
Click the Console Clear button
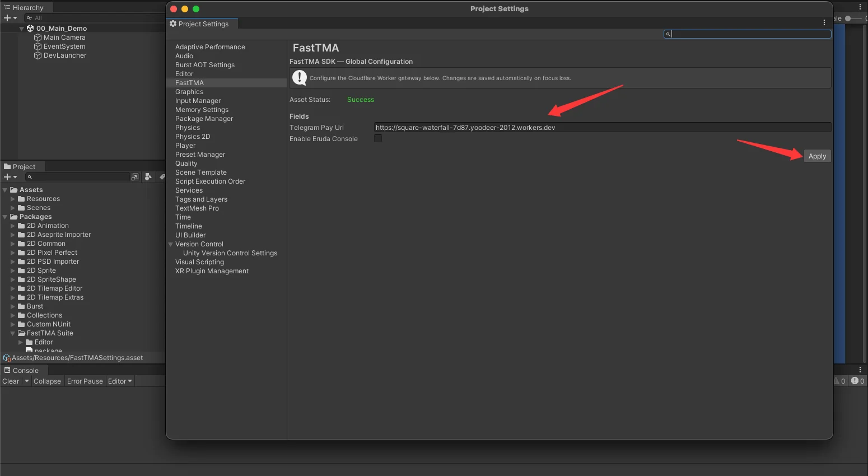(x=11, y=381)
